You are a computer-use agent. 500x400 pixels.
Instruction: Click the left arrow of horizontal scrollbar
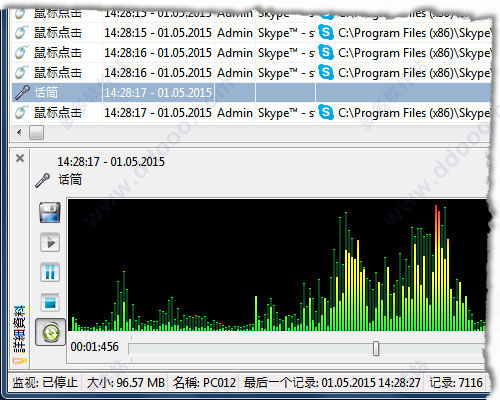[19, 133]
